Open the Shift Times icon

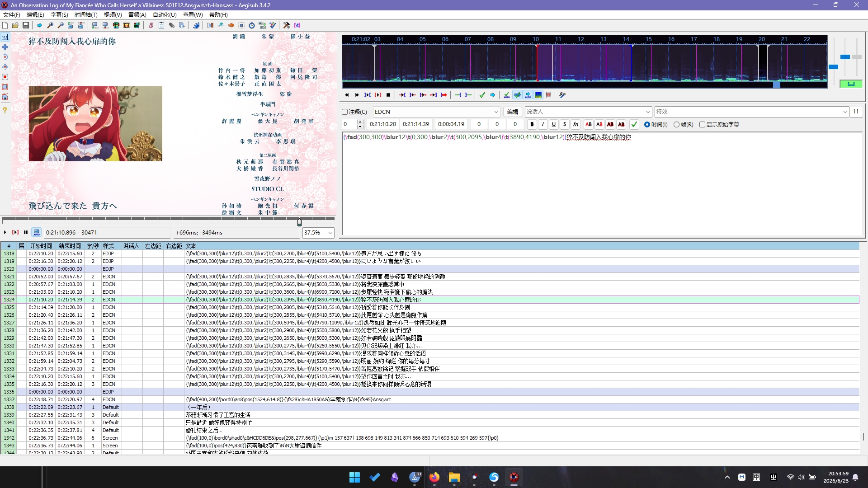(x=210, y=25)
